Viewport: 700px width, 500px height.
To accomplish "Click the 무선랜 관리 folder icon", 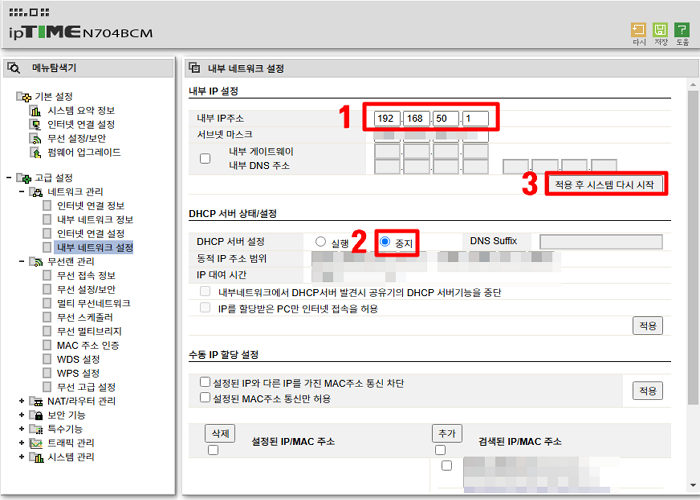I will point(36,262).
